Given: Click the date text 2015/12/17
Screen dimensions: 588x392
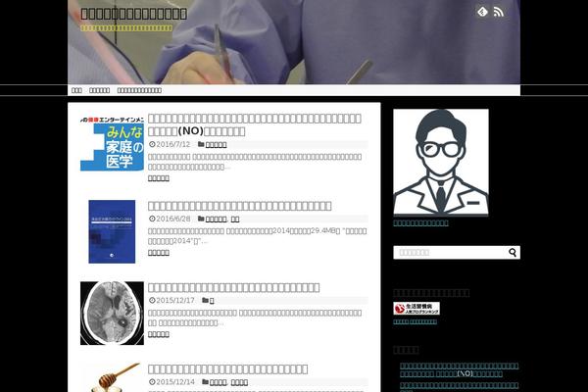Looking at the screenshot, I should tap(175, 300).
